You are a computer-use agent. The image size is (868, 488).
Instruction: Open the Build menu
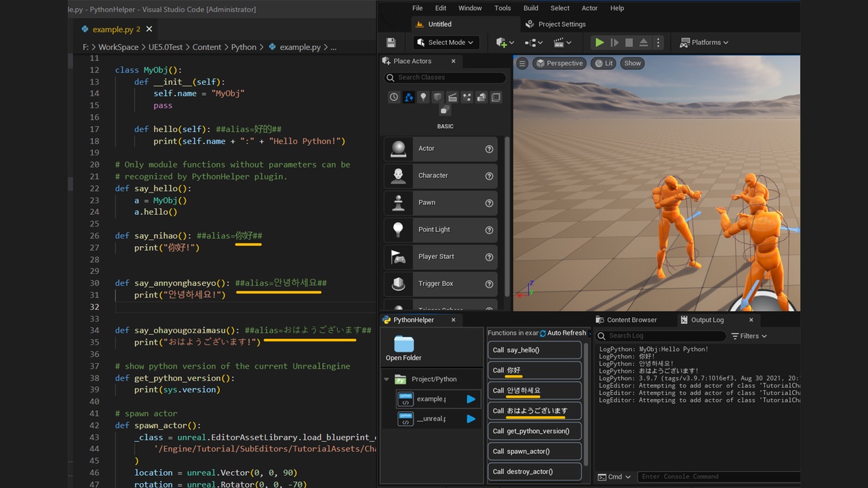coord(531,8)
